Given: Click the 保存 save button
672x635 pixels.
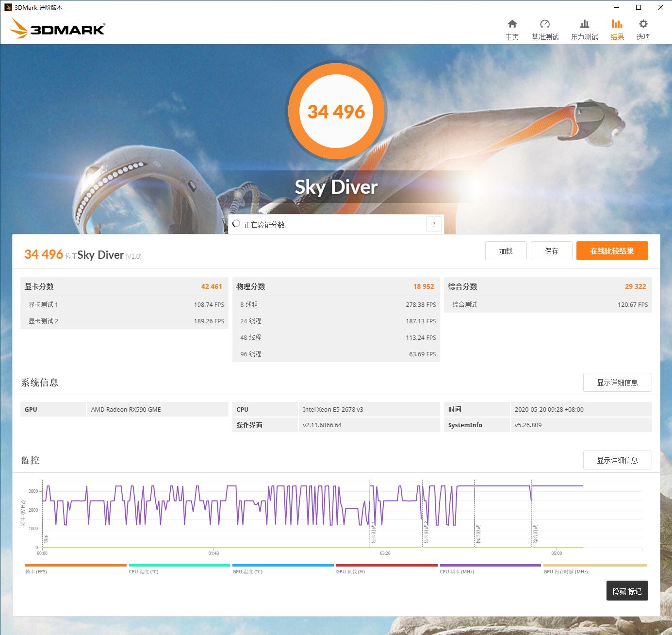Looking at the screenshot, I should click(551, 251).
